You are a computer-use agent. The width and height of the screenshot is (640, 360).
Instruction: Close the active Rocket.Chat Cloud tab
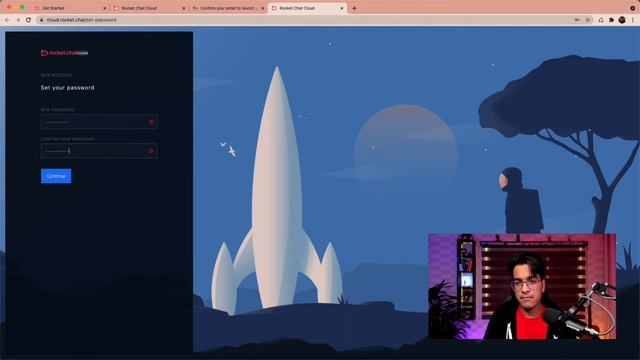click(342, 8)
